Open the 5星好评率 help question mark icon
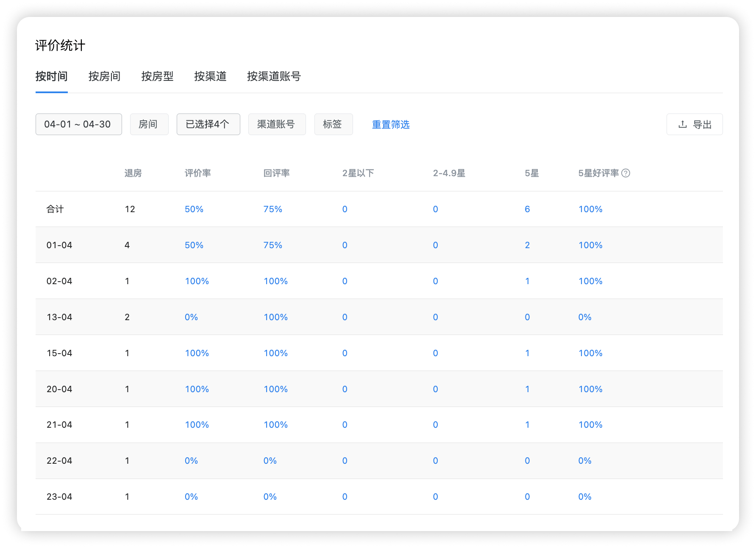Viewport: 756px width, 548px height. (627, 173)
